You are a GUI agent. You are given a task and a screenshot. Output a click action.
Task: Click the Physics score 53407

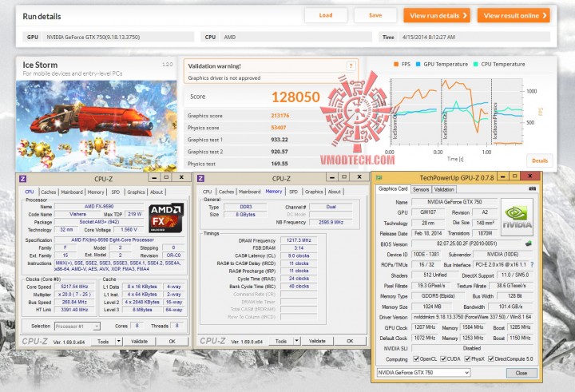279,128
